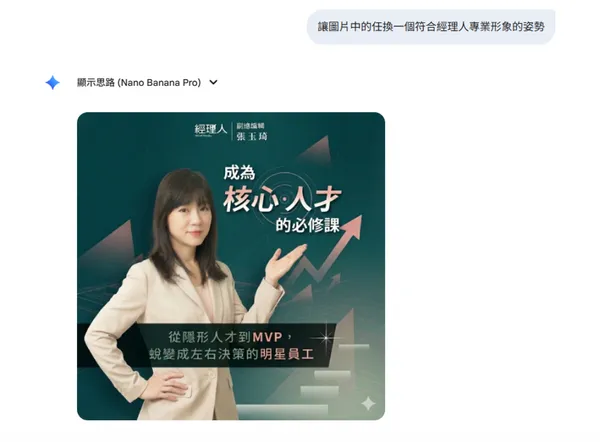Click the 的必修課 subtitle text
The width and height of the screenshot is (600, 442).
[308, 225]
